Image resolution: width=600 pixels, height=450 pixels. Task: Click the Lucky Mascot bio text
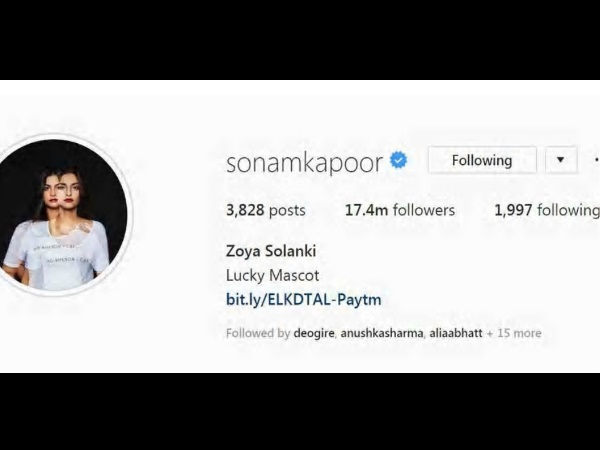click(272, 276)
